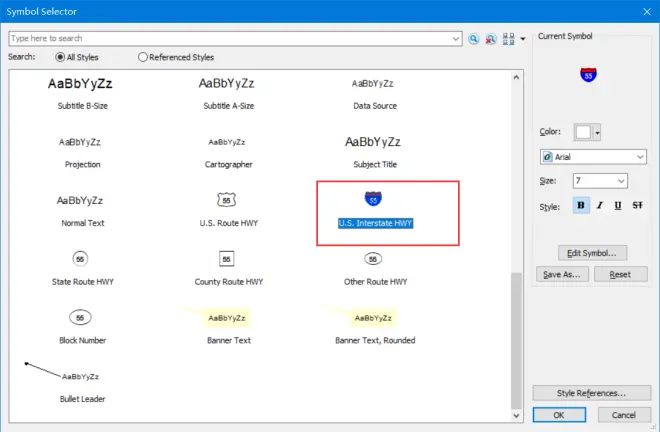This screenshot has width=660, height=432.
Task: Toggle Bold style button
Action: point(581,205)
